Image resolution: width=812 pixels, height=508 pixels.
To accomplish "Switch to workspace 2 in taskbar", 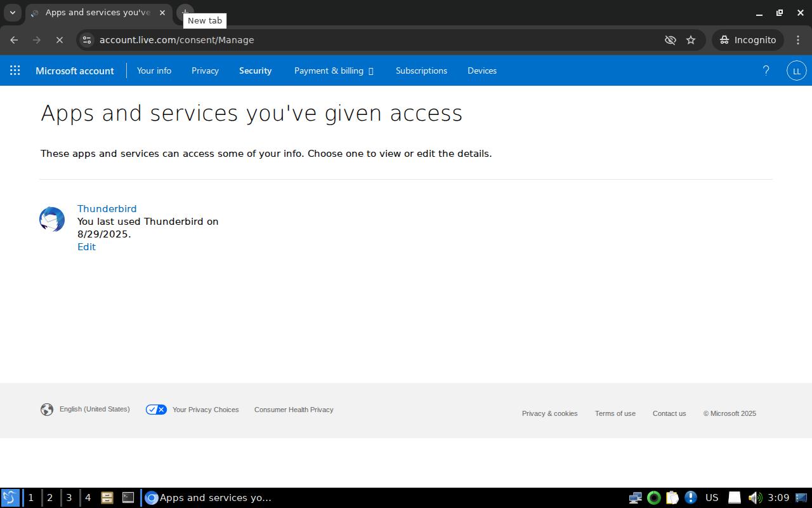I will (x=49, y=498).
